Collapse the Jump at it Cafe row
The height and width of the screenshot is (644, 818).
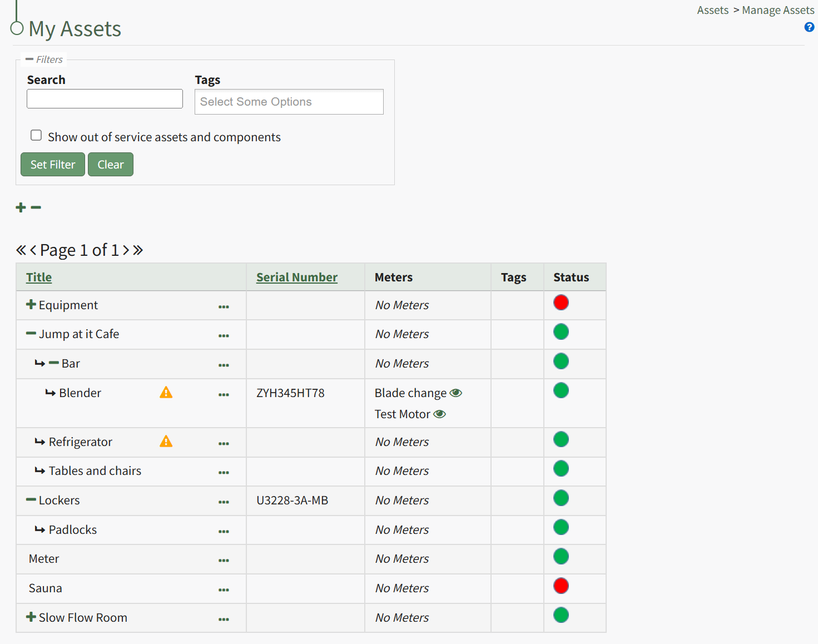click(31, 334)
